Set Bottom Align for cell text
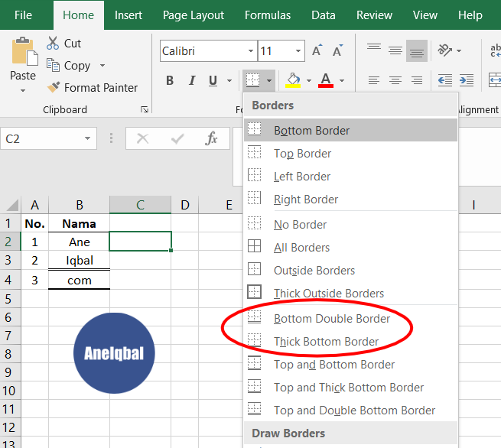This screenshot has height=448, width=501. pos(417,50)
